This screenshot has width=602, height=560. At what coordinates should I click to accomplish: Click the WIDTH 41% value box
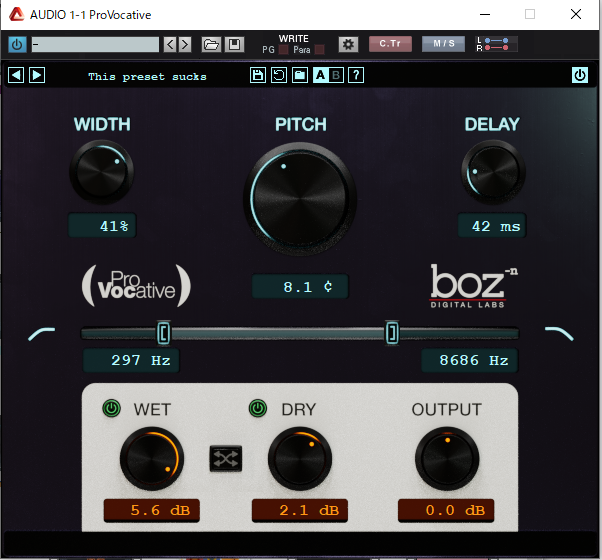(102, 226)
